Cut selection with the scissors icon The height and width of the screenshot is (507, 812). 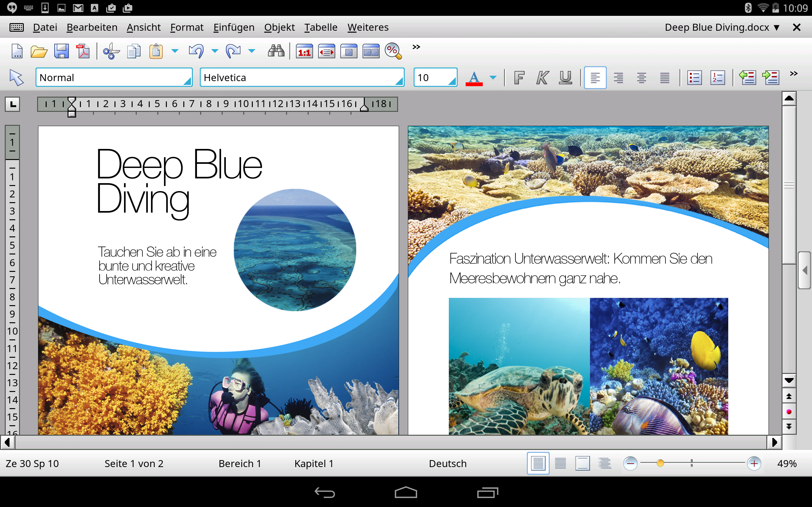[111, 51]
